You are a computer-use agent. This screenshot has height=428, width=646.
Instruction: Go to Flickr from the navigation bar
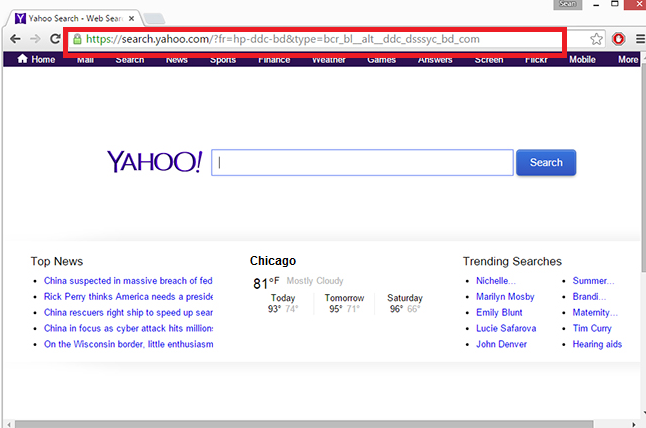(x=534, y=60)
